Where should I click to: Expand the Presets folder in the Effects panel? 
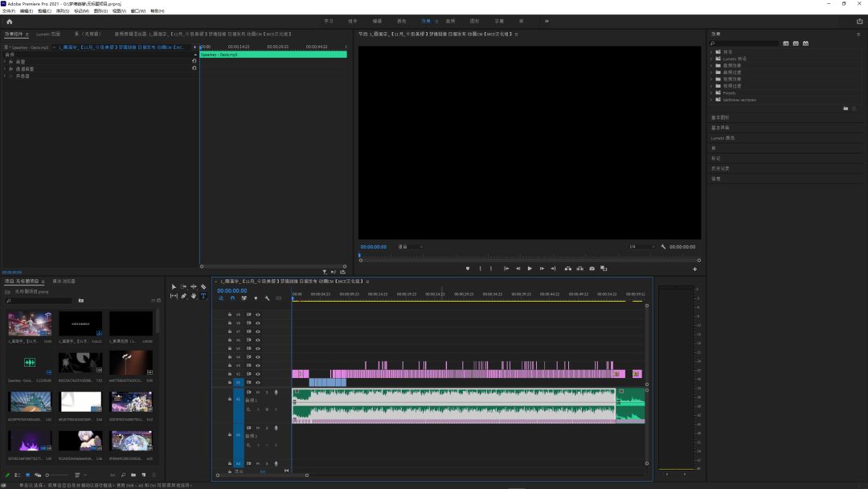click(711, 93)
